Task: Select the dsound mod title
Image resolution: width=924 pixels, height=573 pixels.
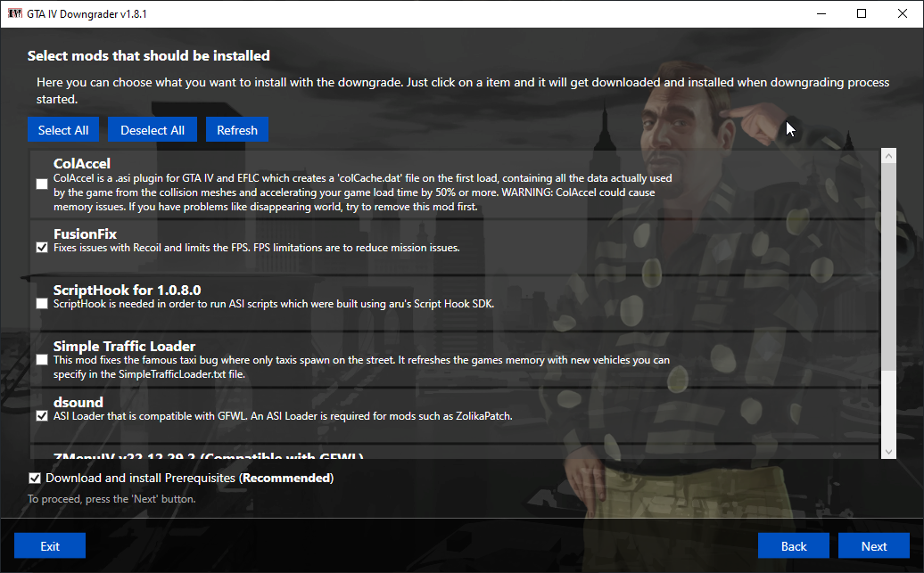Action: click(78, 402)
